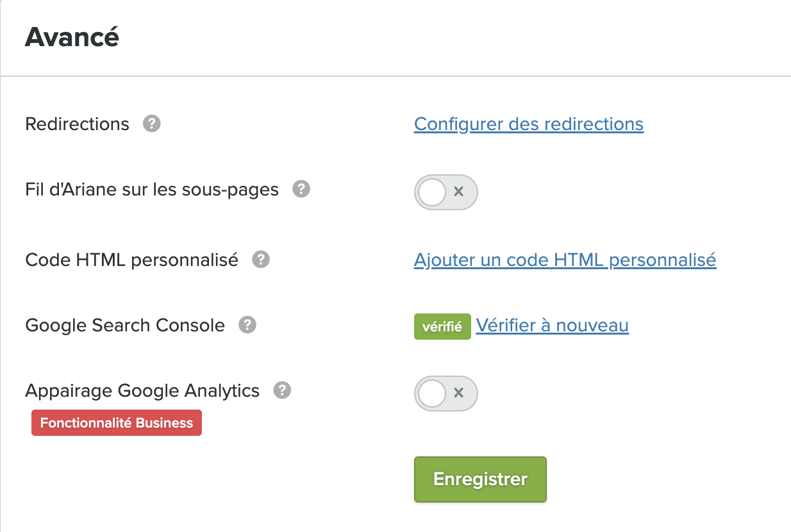The height and width of the screenshot is (532, 791).
Task: Click help icon next to Fil d'Ariane
Action: 301,189
